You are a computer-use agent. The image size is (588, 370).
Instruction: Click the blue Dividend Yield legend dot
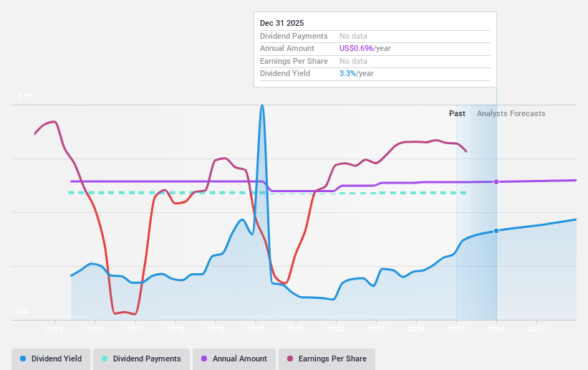pyautogui.click(x=23, y=359)
